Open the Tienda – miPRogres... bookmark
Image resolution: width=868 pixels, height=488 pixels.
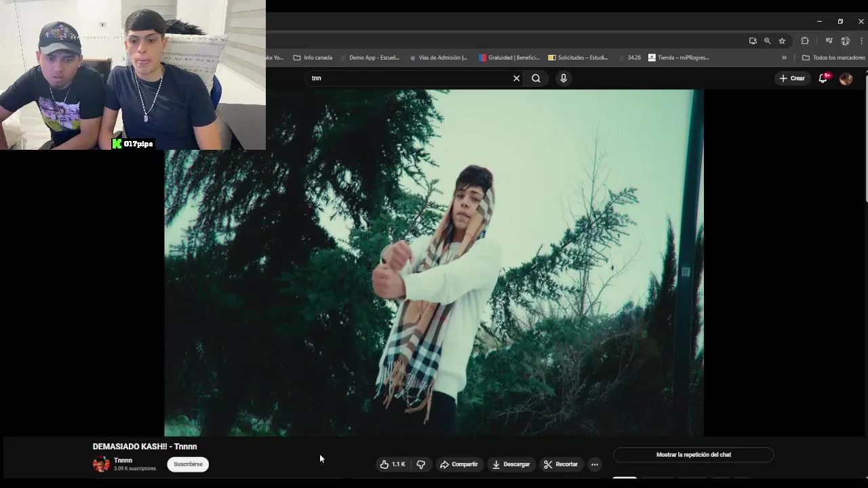[x=679, y=58]
